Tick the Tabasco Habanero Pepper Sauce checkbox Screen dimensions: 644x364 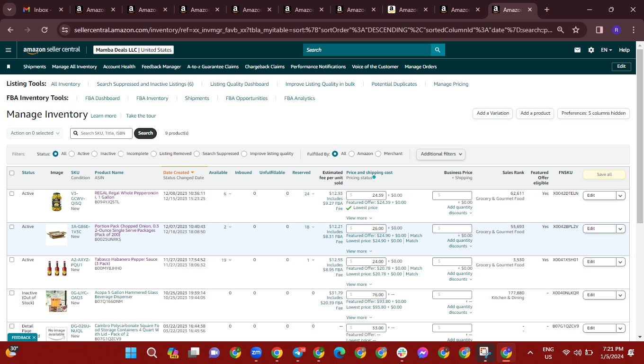point(12,260)
